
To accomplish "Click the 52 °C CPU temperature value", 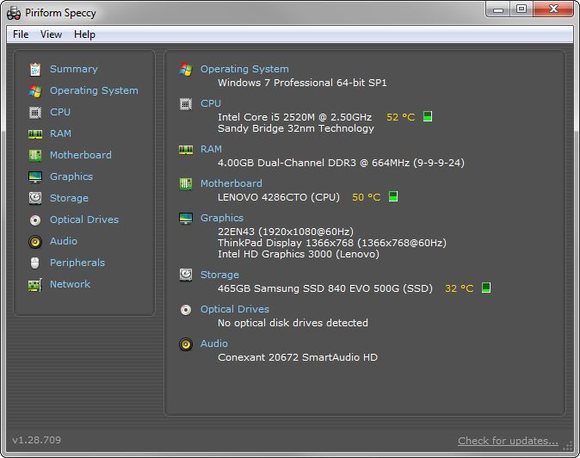I will [401, 117].
